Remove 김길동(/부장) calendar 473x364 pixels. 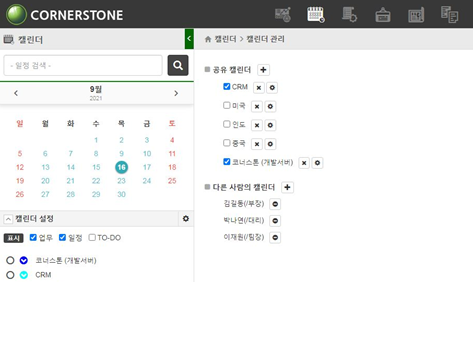tap(275, 204)
